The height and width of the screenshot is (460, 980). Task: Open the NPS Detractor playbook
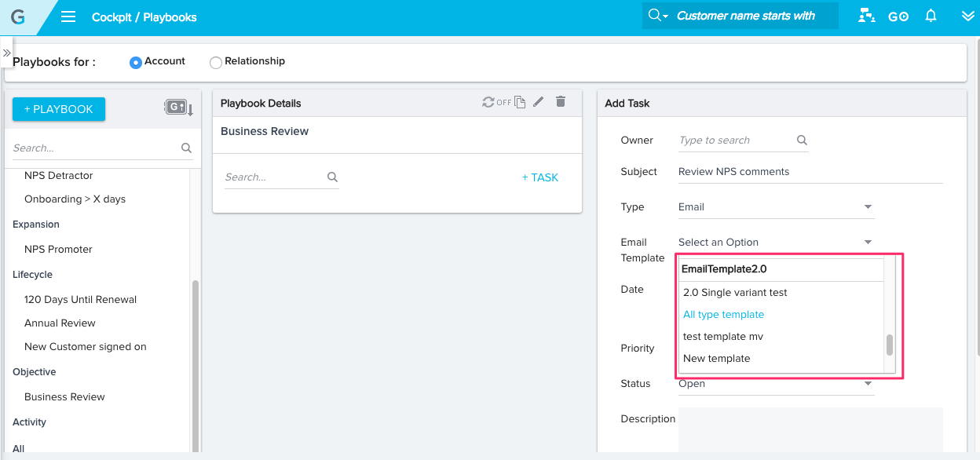59,175
